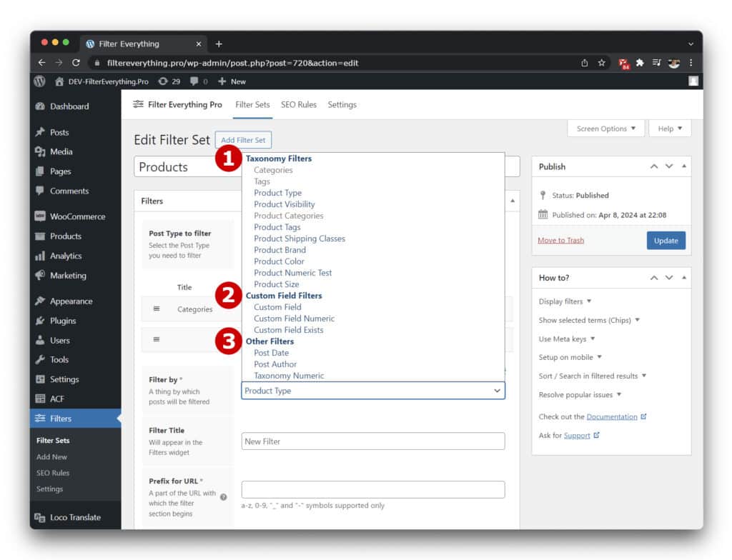Toggle the Publish panel collapse triangle
Image resolution: width=732 pixels, height=560 pixels.
684,166
